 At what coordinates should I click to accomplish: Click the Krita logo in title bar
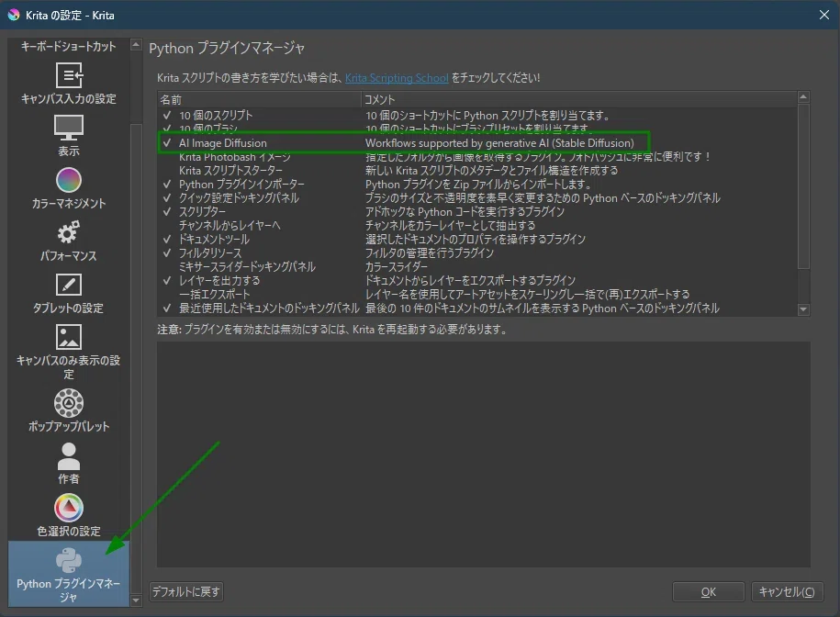coord(14,15)
